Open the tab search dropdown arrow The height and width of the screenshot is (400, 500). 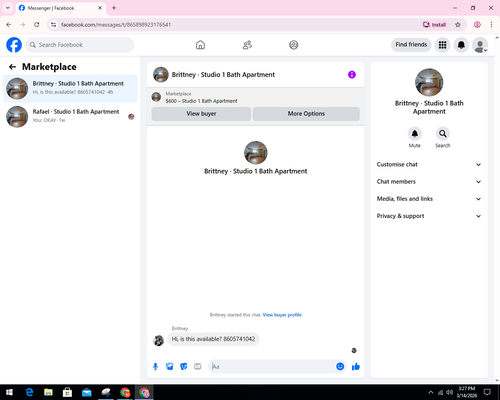[x=8, y=8]
